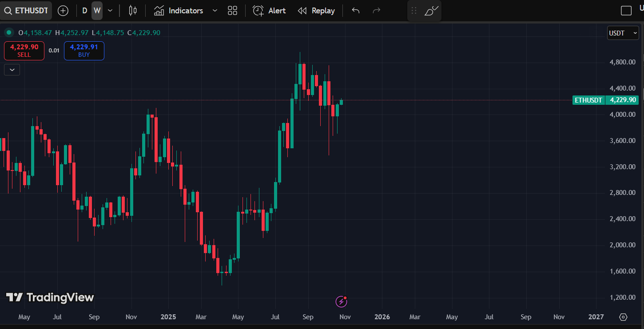Click the 1,600.00 price scale label
Image resolution: width=644 pixels, height=329 pixels.
coord(622,271)
